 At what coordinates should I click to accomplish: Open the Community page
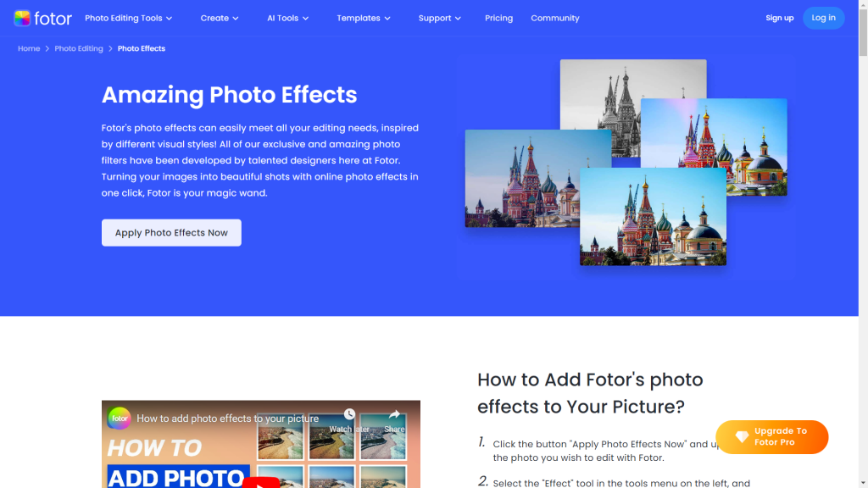click(555, 18)
